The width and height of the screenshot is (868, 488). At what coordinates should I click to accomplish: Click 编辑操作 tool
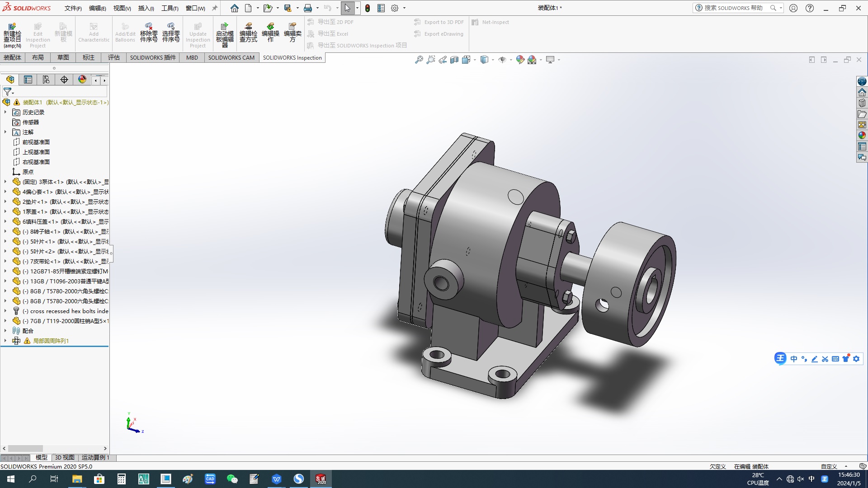[x=270, y=33]
